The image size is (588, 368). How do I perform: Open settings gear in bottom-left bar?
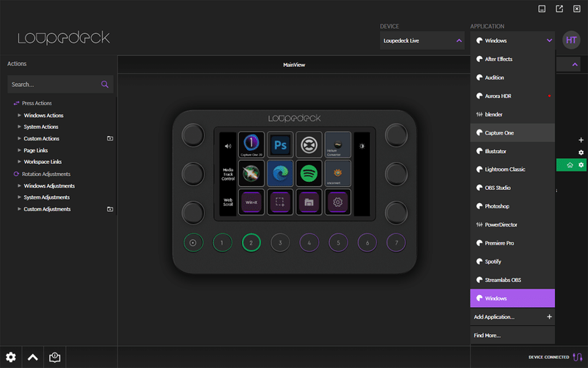click(x=11, y=357)
